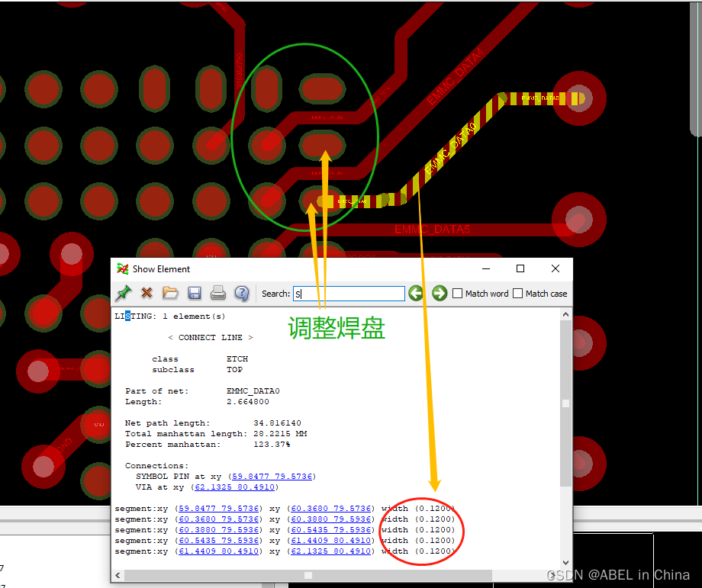Click the vertical scrollbar up arrow
Viewport: 702px width, 588px height.
point(566,314)
